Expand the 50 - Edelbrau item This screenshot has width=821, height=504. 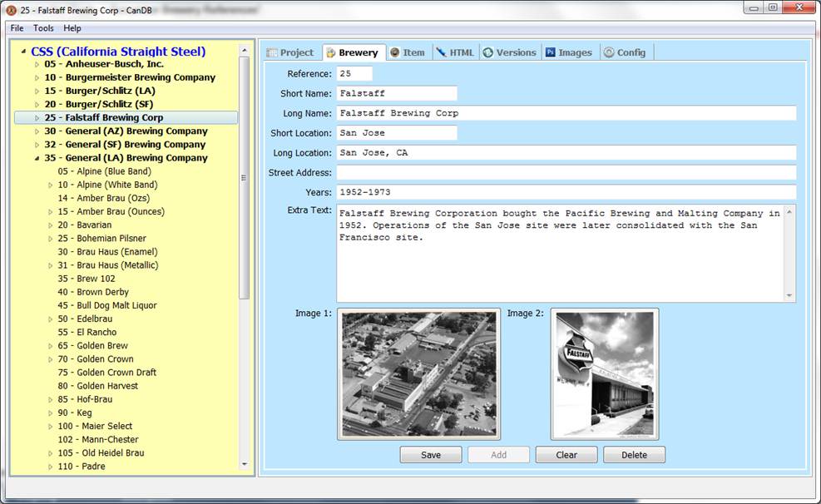point(50,319)
